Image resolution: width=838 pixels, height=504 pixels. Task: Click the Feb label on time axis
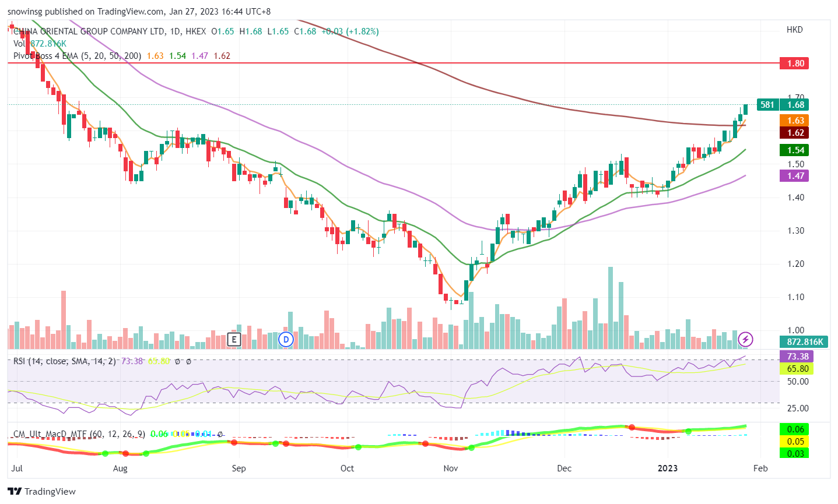pyautogui.click(x=760, y=468)
